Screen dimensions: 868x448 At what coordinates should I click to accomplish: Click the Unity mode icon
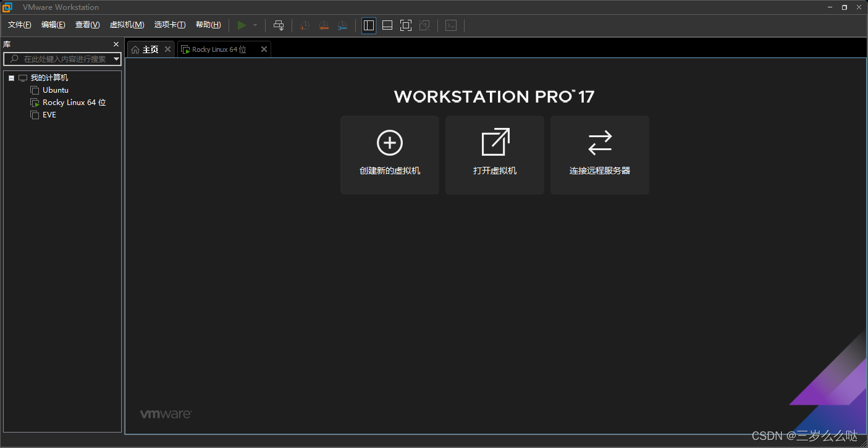(424, 25)
